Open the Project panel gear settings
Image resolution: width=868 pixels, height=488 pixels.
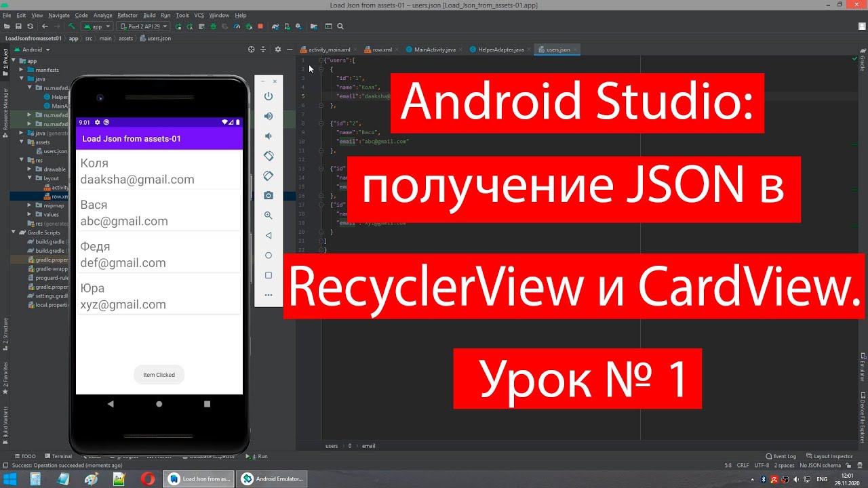278,49
